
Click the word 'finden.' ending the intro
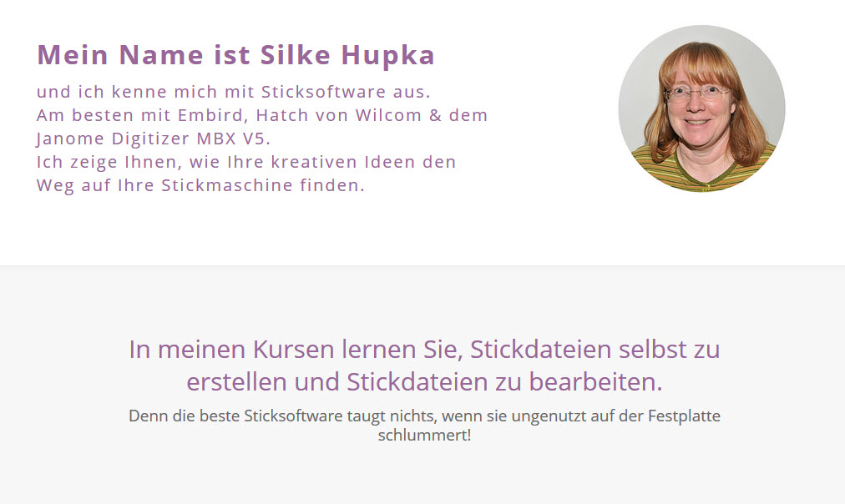pyautogui.click(x=332, y=185)
